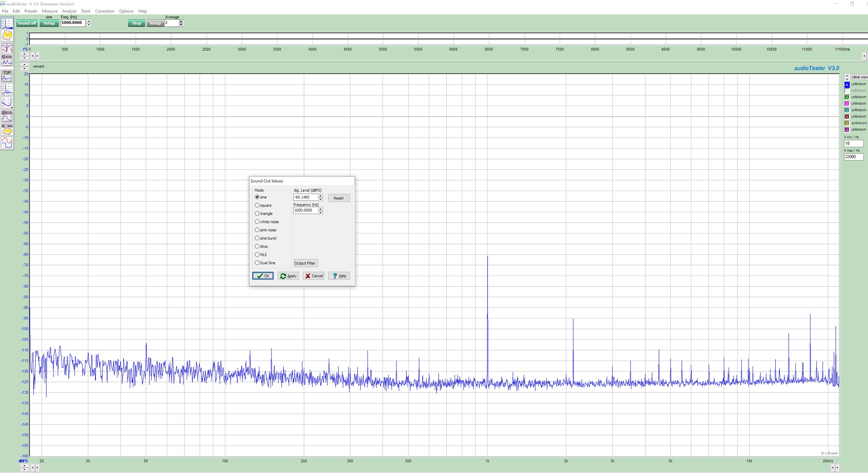Increase Average count with up arrow
Viewport: 868px width, 473px height.
[x=181, y=21]
